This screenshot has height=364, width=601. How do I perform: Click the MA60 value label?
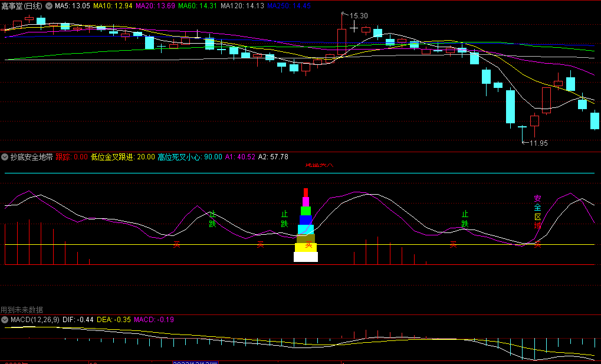(198, 6)
